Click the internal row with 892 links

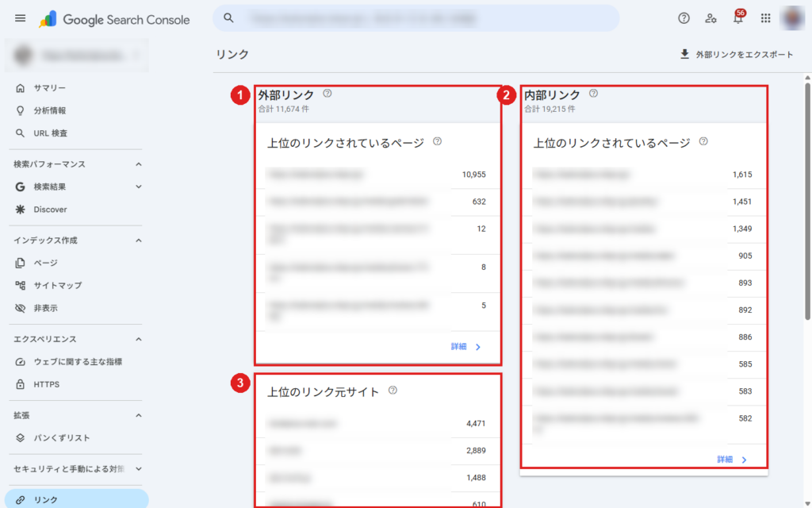click(x=644, y=310)
